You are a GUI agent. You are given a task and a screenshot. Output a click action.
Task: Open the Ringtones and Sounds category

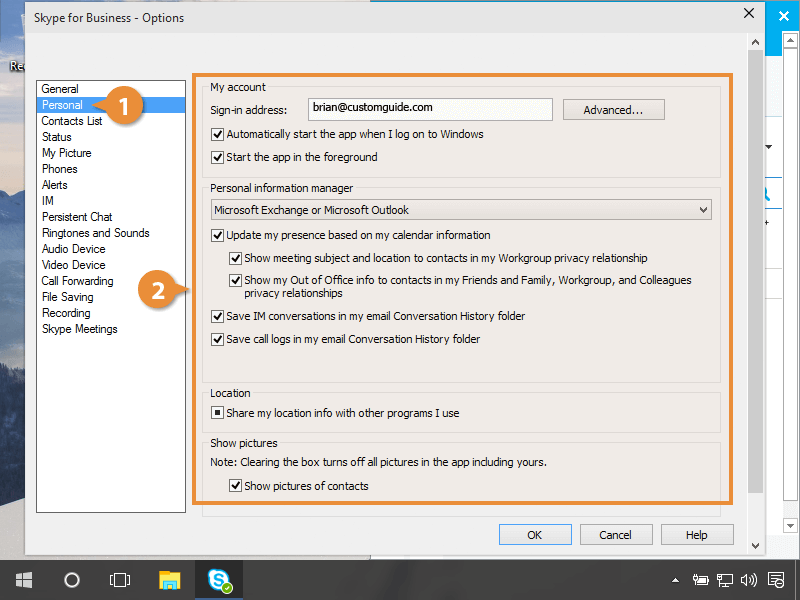95,233
